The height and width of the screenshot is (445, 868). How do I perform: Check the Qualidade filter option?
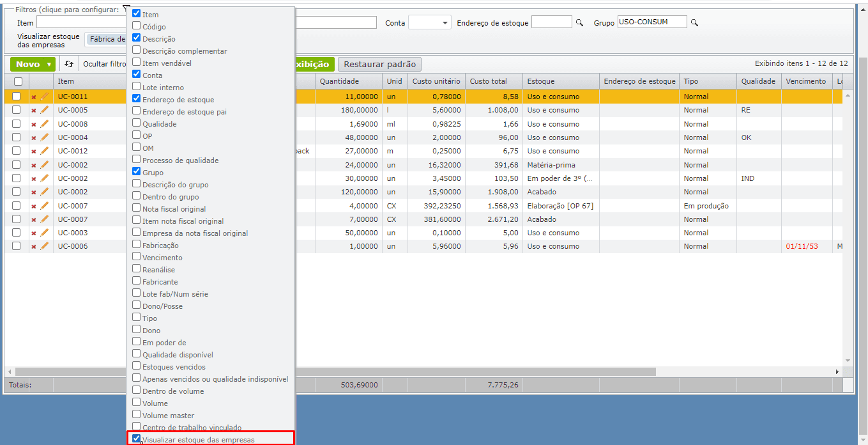click(137, 123)
